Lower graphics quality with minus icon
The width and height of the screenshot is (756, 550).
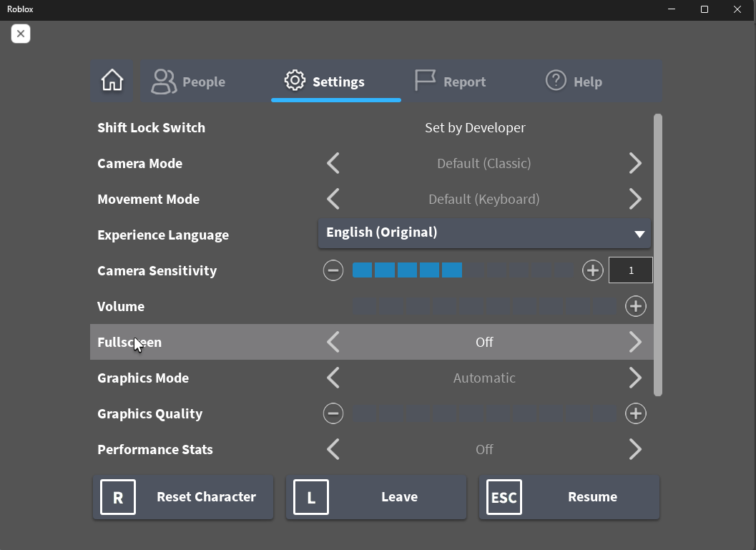[x=333, y=413]
